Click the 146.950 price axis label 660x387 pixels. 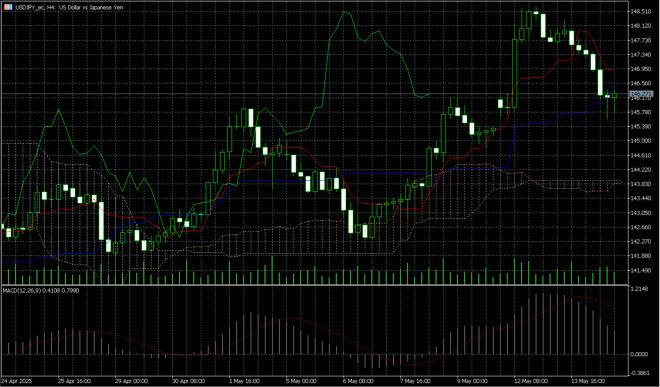[x=641, y=69]
